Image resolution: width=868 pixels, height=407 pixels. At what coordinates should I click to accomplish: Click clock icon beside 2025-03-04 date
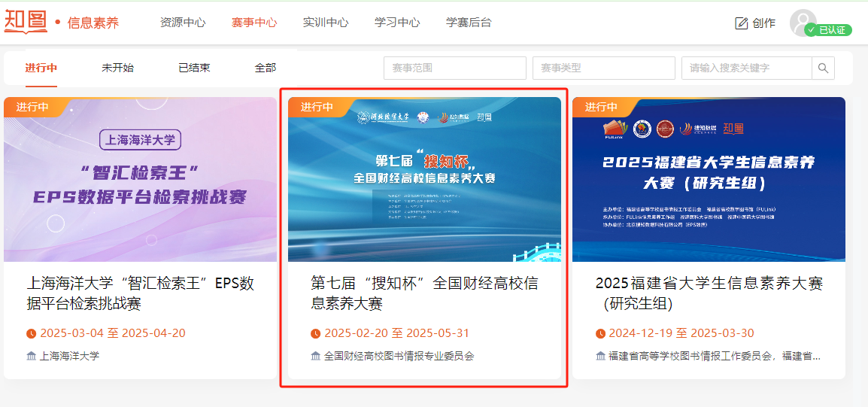[32, 333]
